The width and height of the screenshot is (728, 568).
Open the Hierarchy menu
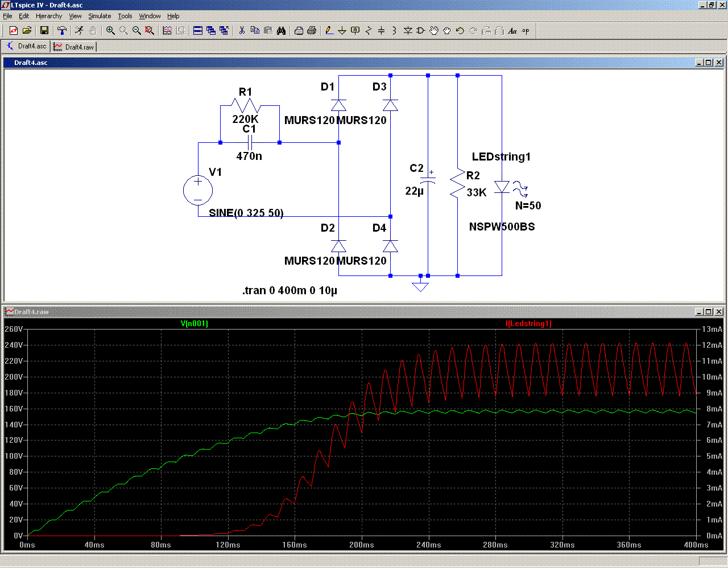pos(49,16)
